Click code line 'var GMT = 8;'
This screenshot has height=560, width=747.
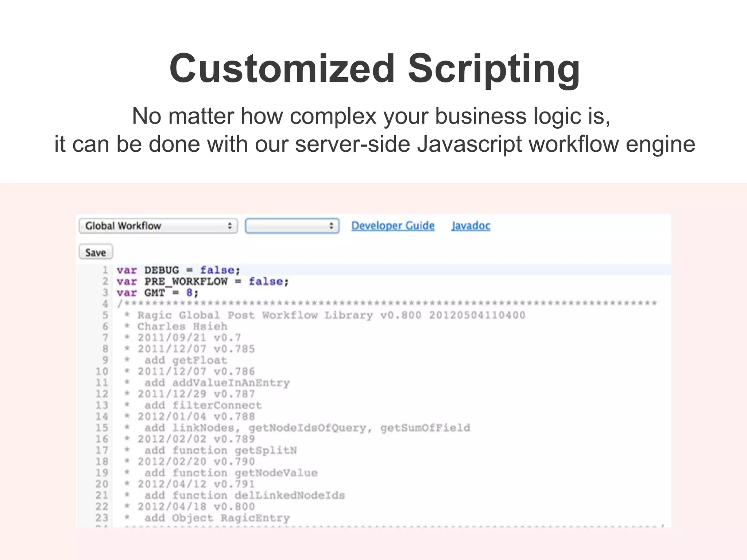[x=158, y=293]
